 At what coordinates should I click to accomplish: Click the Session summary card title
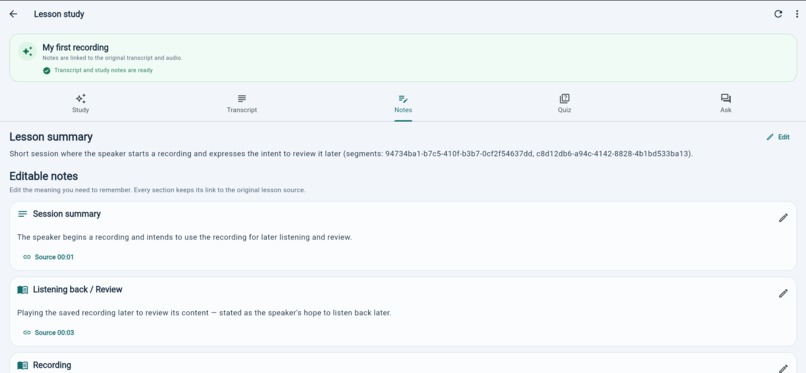pyautogui.click(x=67, y=214)
